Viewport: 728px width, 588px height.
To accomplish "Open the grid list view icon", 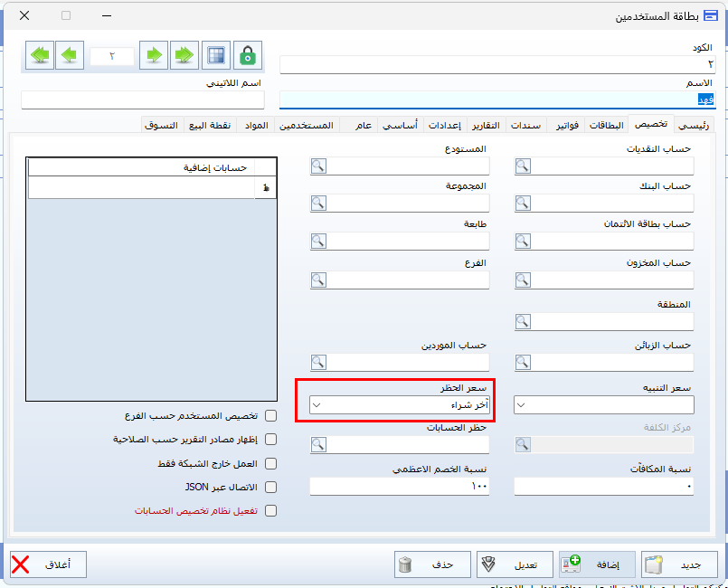I will [x=215, y=55].
